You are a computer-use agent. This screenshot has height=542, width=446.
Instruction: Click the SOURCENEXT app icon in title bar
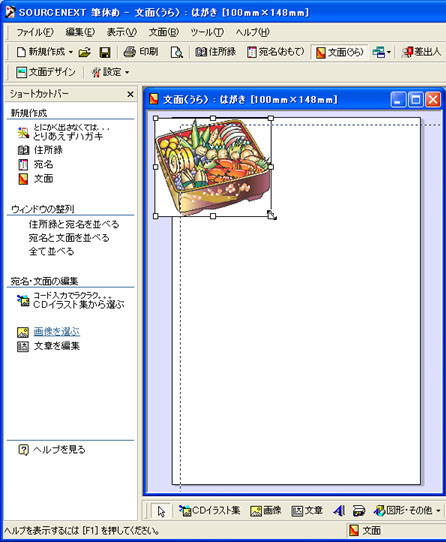tap(10, 12)
